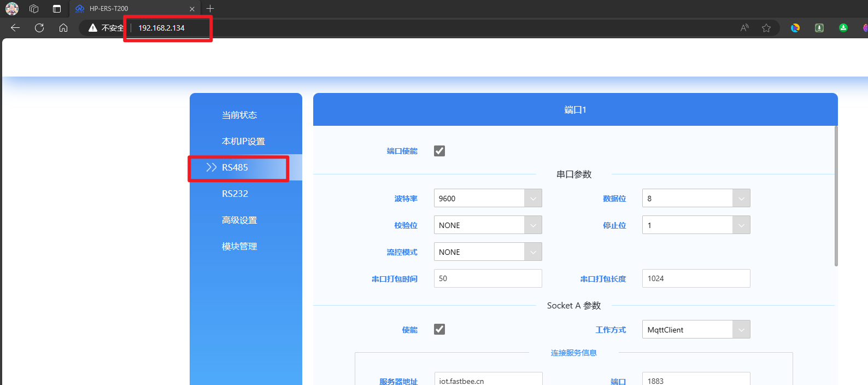Go to the browser home page icon

click(x=63, y=28)
